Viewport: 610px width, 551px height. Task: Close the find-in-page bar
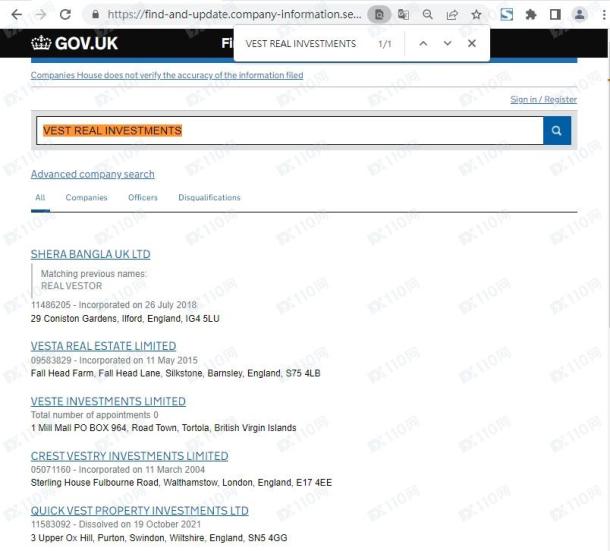point(472,44)
